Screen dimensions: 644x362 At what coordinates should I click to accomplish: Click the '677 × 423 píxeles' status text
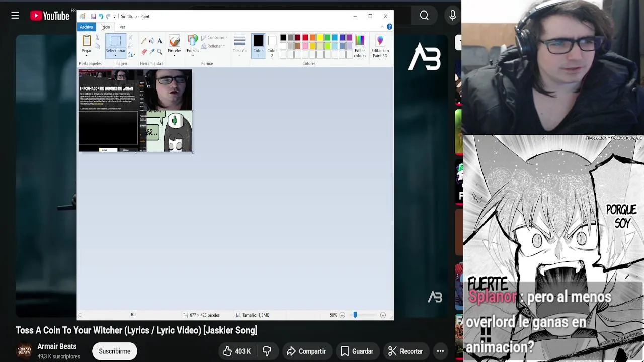click(x=205, y=315)
